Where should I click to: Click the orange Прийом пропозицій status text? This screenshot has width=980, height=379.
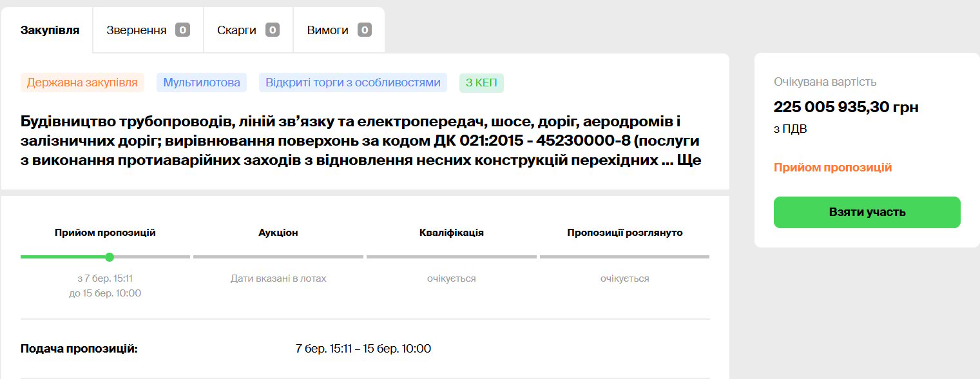click(832, 168)
